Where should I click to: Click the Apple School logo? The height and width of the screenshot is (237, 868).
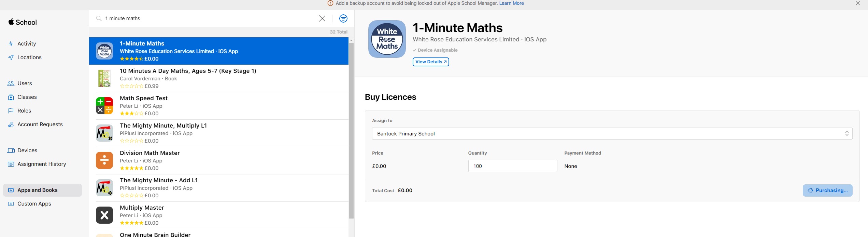[23, 22]
